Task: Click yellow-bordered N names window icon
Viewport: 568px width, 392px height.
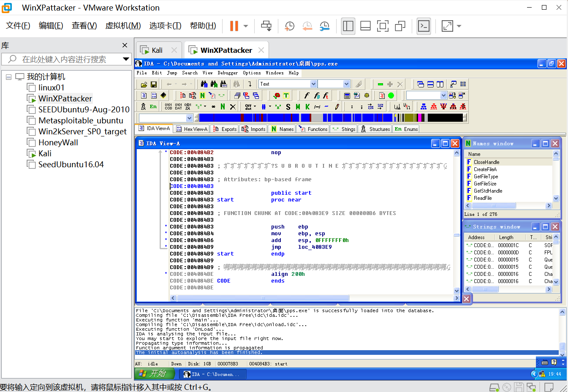Action: click(x=202, y=95)
